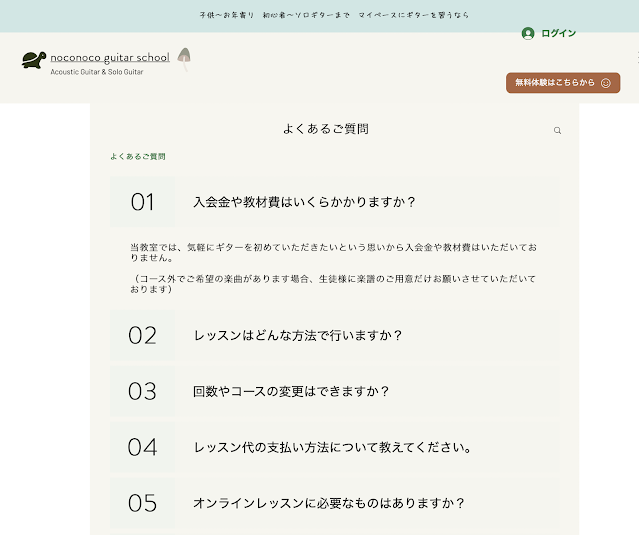Click the 03 number tile
This screenshot has width=639, height=535.
(142, 391)
